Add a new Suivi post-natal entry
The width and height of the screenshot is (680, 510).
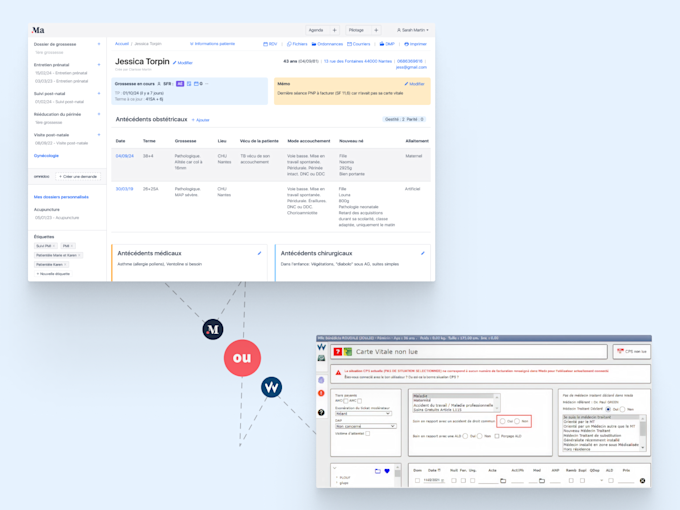click(x=99, y=93)
